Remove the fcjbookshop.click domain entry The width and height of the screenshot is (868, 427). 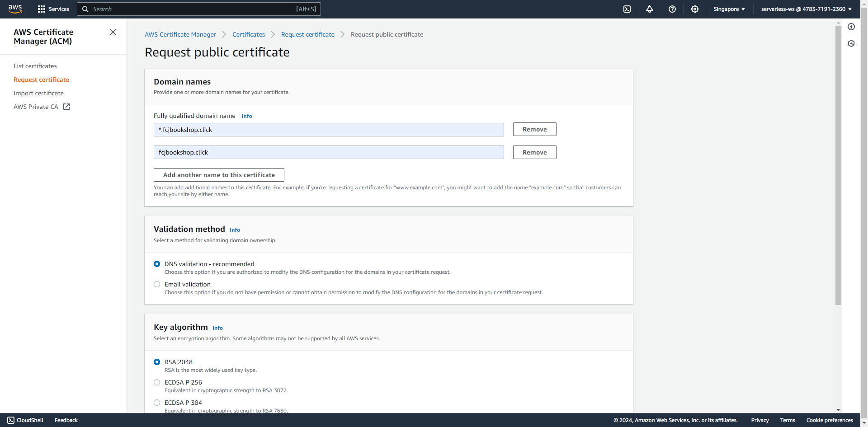coord(534,152)
